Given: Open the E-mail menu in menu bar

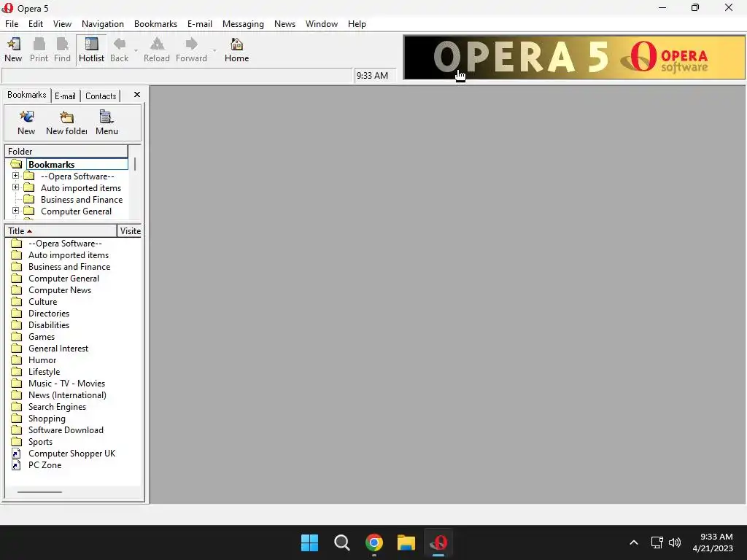Looking at the screenshot, I should pyautogui.click(x=200, y=24).
